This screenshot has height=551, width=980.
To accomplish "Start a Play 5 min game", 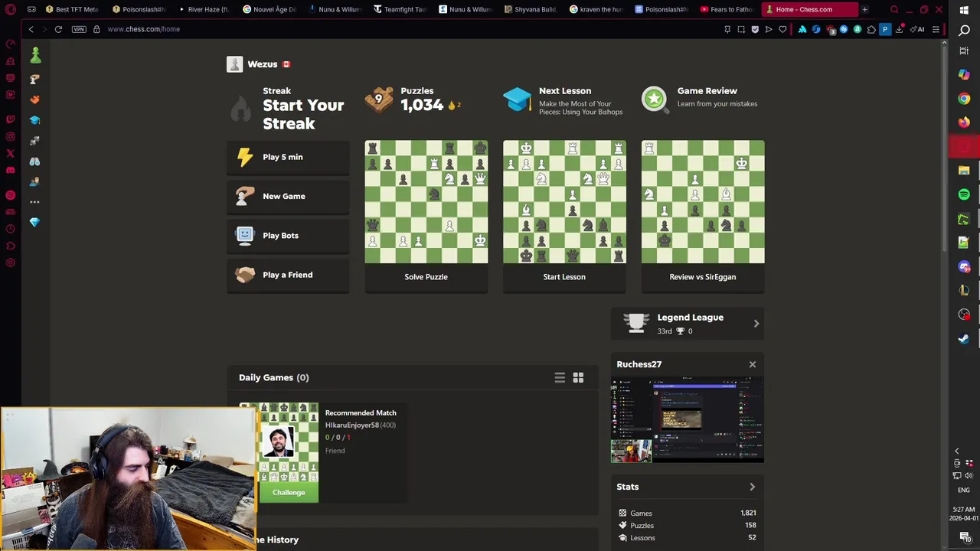I will coord(288,157).
